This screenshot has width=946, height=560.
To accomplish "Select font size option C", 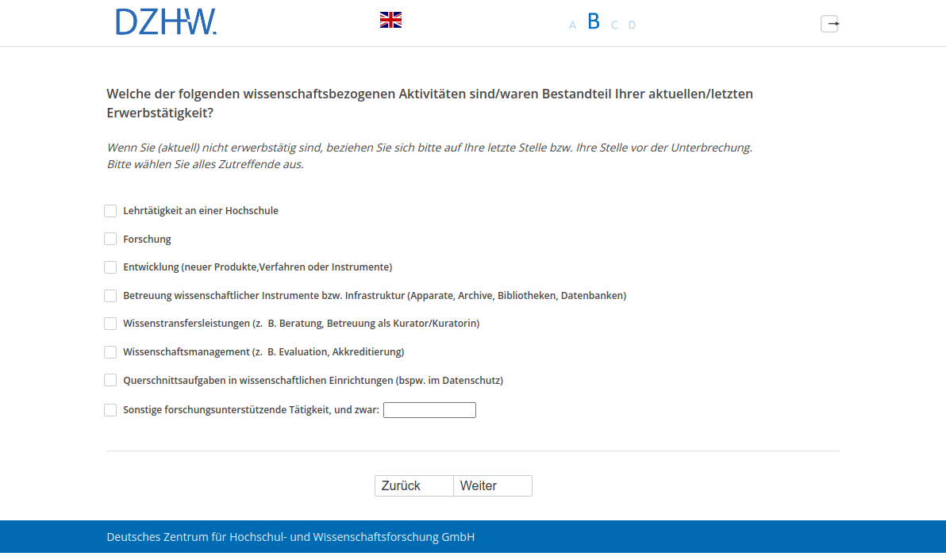I will pos(614,25).
